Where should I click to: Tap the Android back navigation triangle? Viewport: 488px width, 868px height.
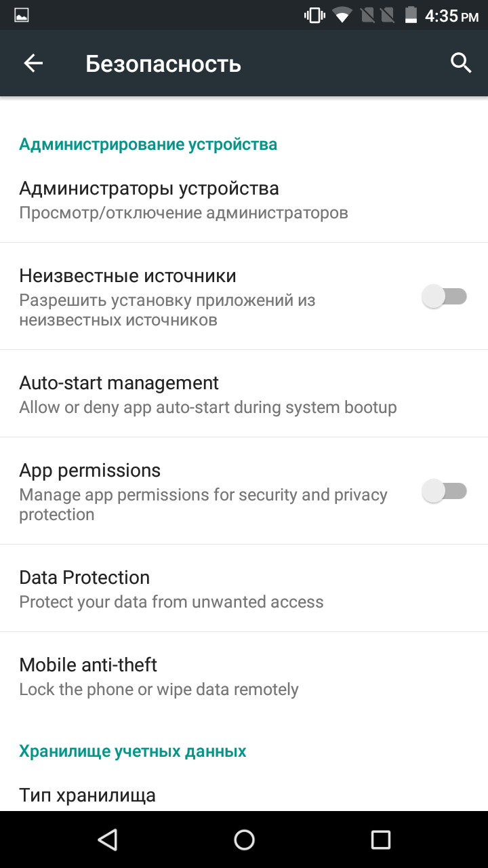pos(108,840)
